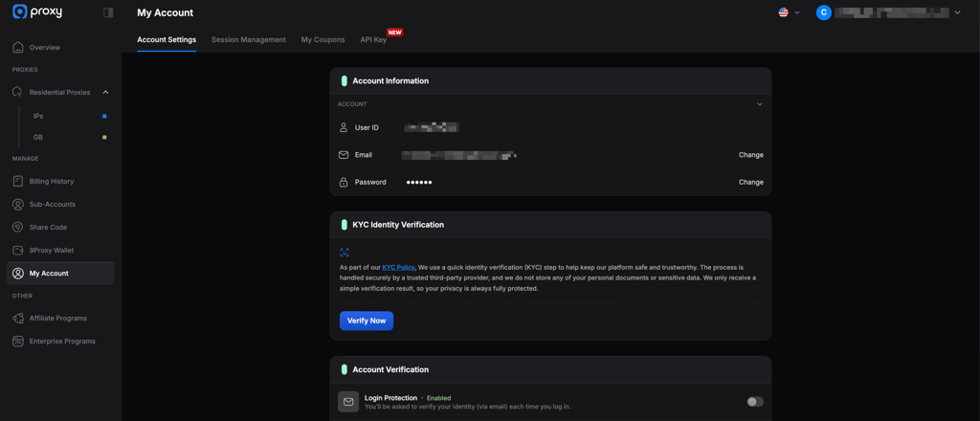Switch to My Coupons tab
This screenshot has width=980, height=421.
click(323, 39)
